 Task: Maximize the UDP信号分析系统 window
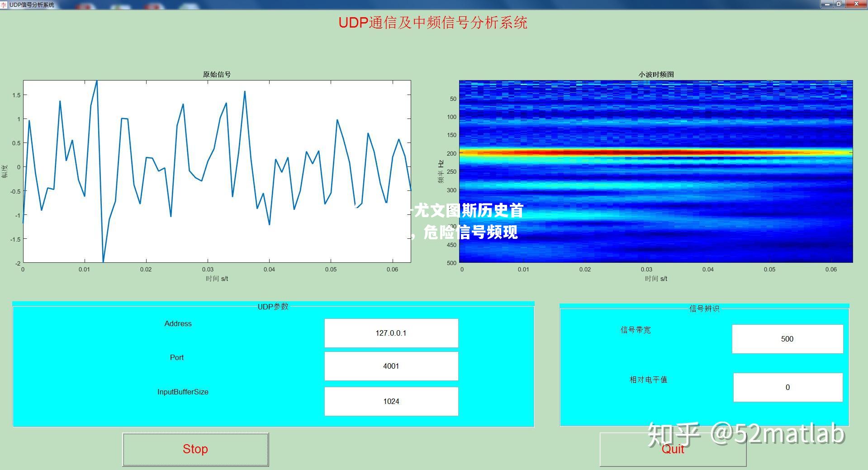[839, 4]
